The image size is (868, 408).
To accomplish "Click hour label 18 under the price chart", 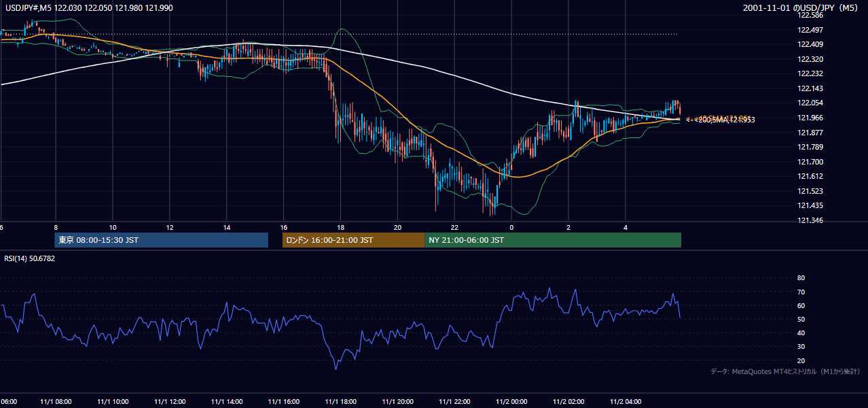I will 341,227.
